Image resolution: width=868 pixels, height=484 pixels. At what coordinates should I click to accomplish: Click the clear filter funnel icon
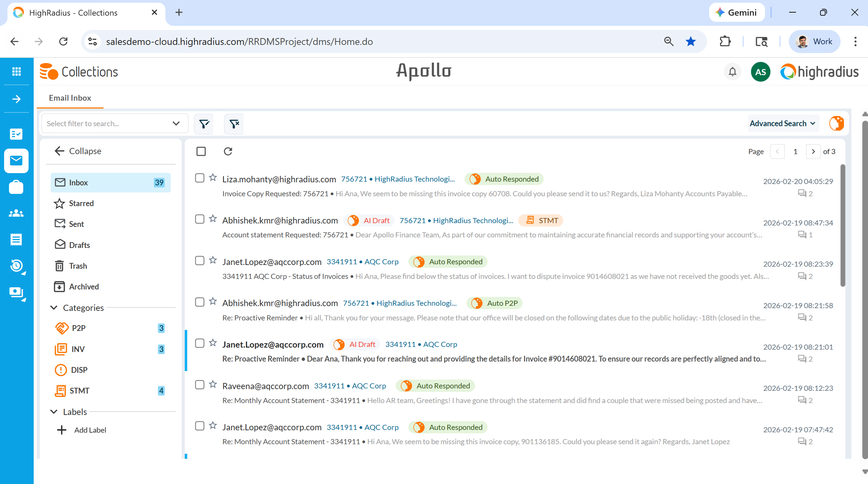pyautogui.click(x=234, y=124)
